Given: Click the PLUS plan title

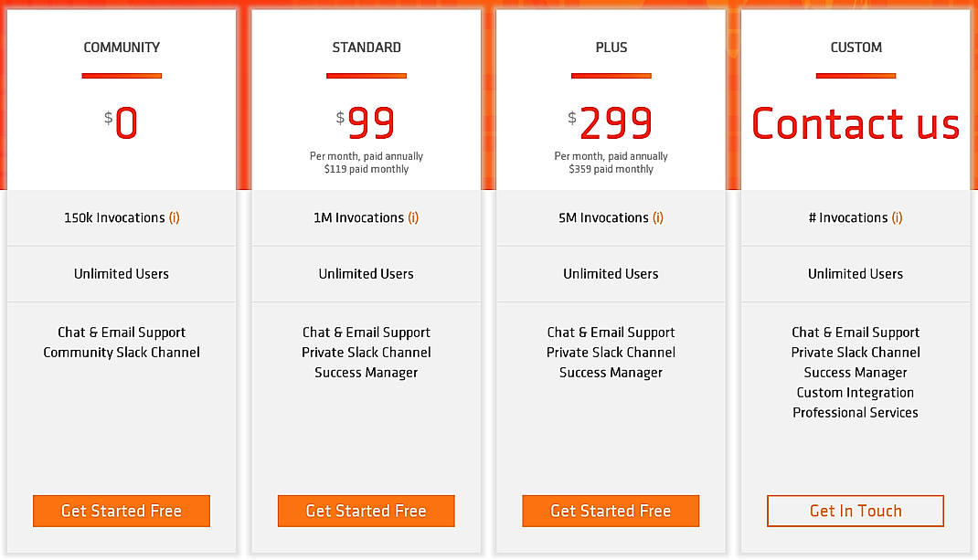Looking at the screenshot, I should click(611, 47).
